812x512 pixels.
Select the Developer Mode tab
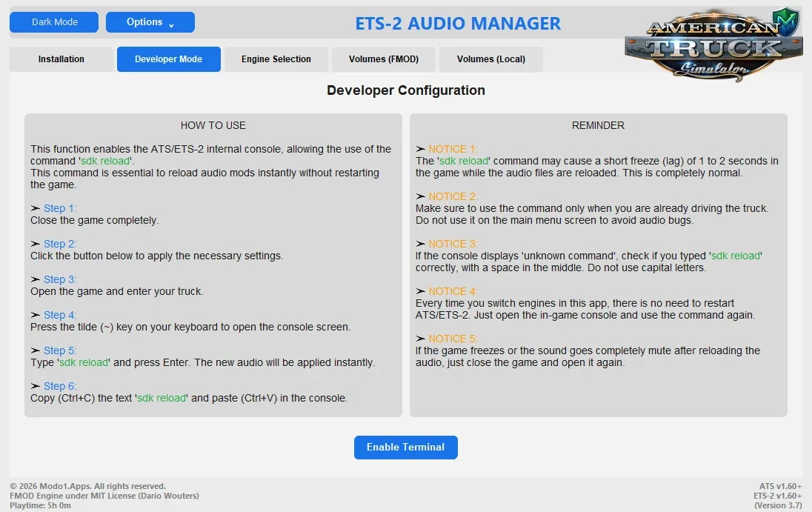coord(168,59)
